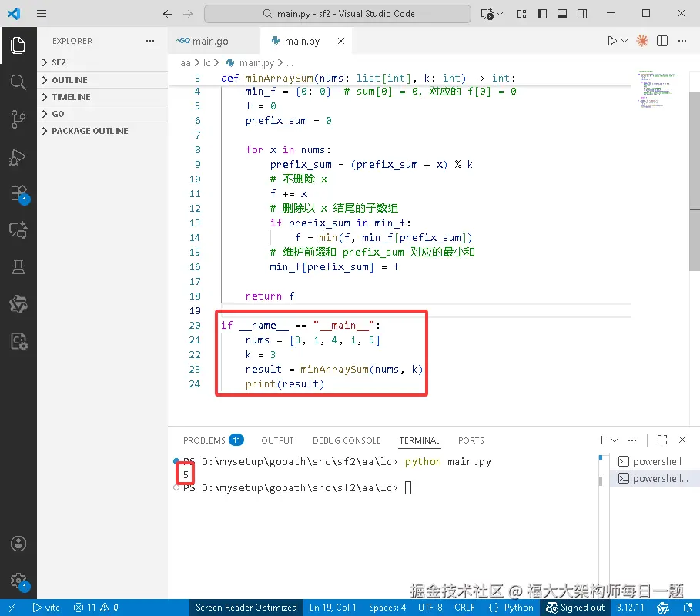Viewport: 700px width, 616px height.
Task: Go back with the left arrow
Action: pos(167,14)
